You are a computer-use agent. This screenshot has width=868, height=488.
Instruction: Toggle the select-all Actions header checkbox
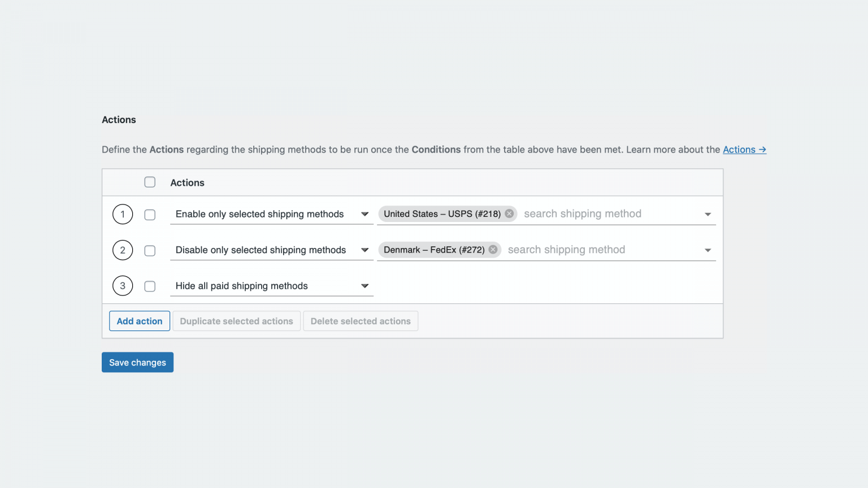pyautogui.click(x=150, y=182)
